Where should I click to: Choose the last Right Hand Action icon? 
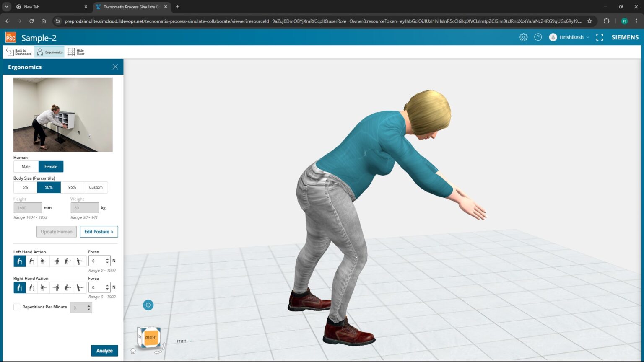tap(80, 287)
